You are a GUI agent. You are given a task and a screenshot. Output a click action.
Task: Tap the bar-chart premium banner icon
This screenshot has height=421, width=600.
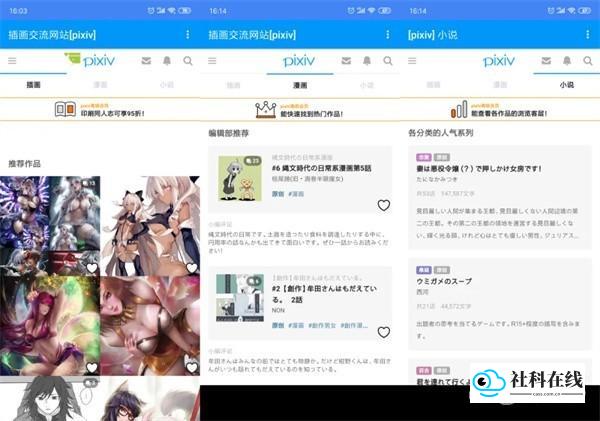(459, 110)
